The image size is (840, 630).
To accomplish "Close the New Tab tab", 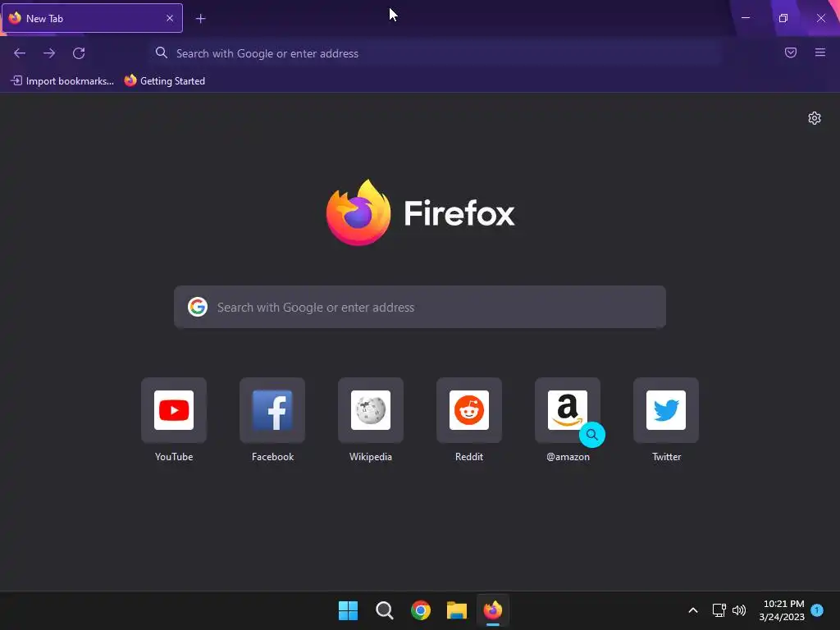I will point(170,18).
